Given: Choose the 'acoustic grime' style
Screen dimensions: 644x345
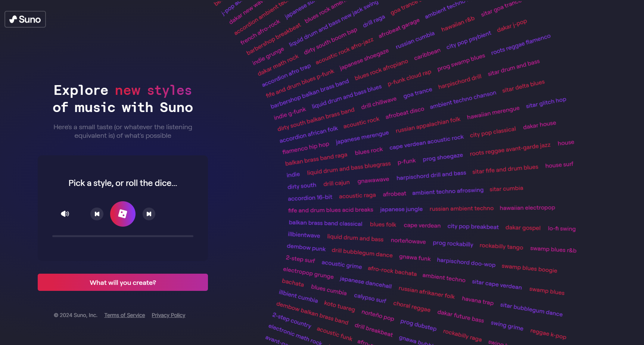Looking at the screenshot, I should 342,265.
